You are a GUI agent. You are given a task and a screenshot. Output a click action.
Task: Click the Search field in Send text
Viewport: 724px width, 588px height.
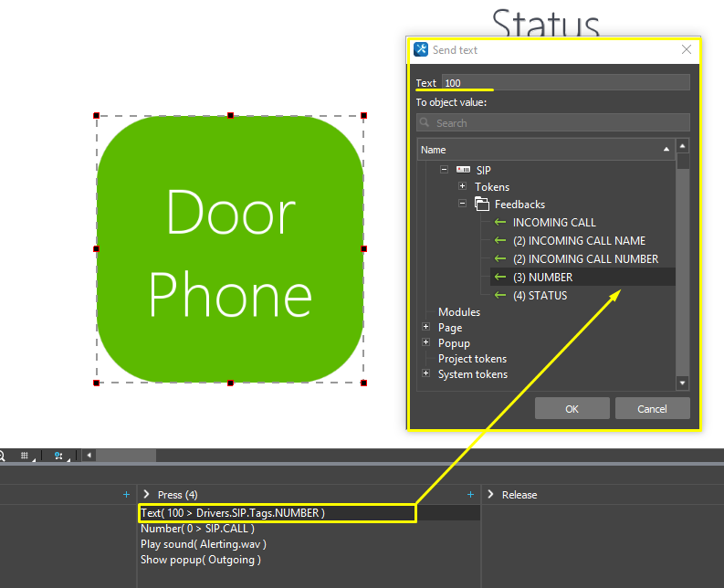coord(553,123)
